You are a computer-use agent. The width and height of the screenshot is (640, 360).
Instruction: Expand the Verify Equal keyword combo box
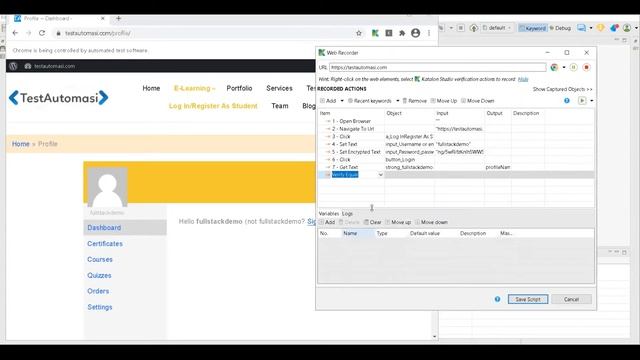pyautogui.click(x=380, y=175)
